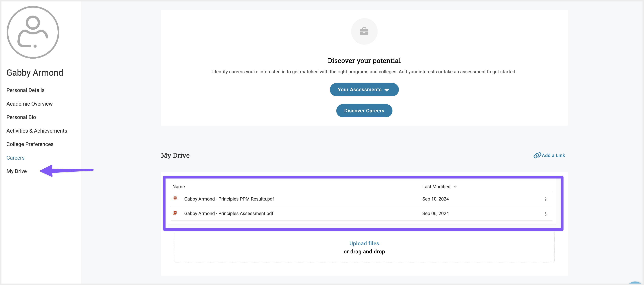Click the My Drive section heading
644x285 pixels.
(x=175, y=155)
